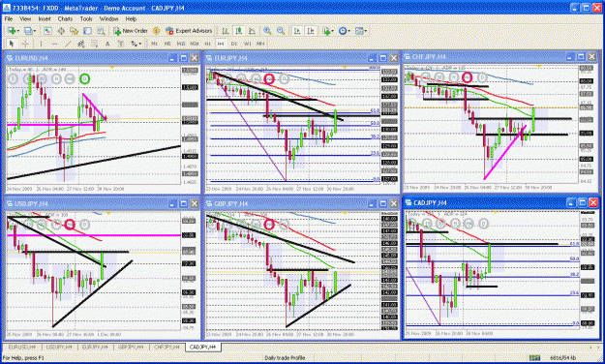Toggle the H4 timeframe button
The width and height of the screenshot is (605, 364).
[221, 44]
